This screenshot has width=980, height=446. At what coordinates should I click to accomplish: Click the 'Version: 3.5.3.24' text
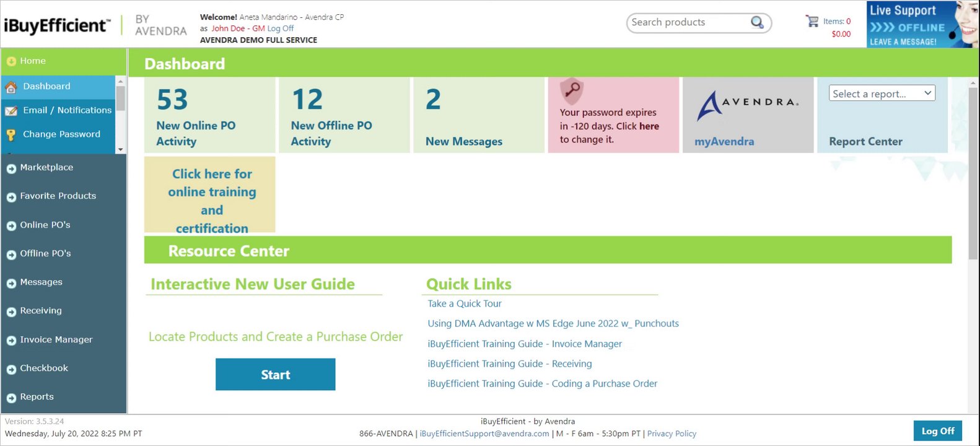click(34, 421)
